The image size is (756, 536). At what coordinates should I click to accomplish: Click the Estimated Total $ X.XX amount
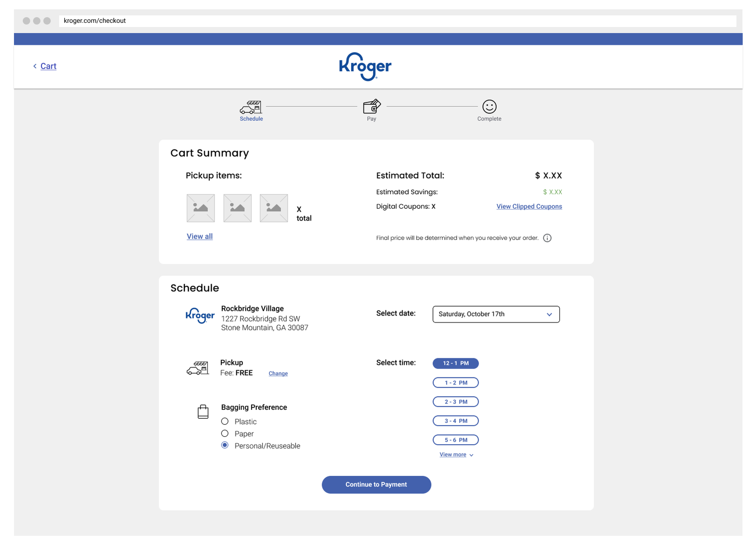pyautogui.click(x=549, y=176)
